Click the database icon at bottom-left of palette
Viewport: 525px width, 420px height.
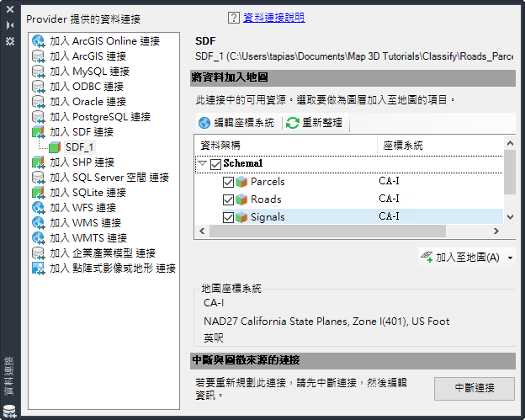tap(9, 412)
